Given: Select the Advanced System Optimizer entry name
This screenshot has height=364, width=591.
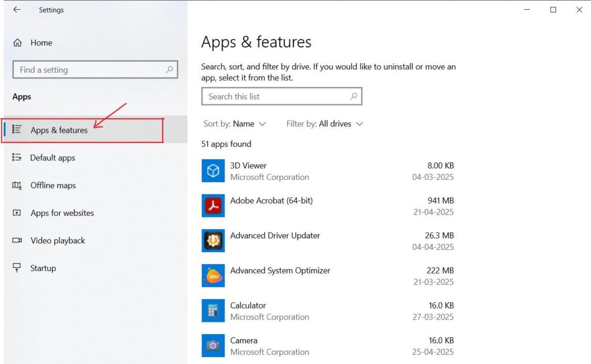Looking at the screenshot, I should click(280, 271).
